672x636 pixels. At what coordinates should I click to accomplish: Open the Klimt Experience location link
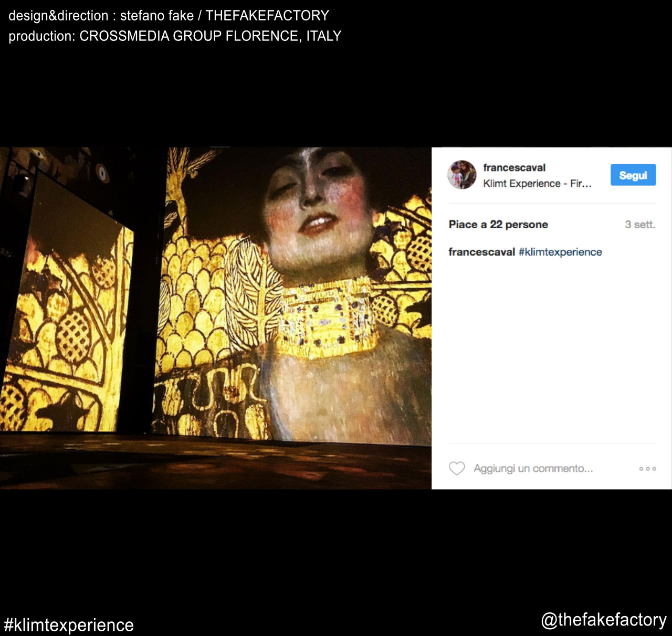point(537,184)
